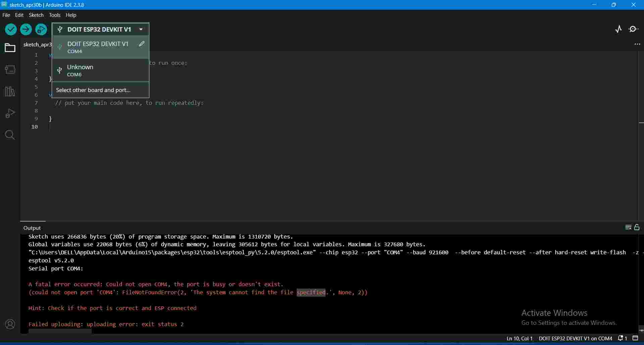Screen dimensions: 644x345
Task: Select the Unknown COM6 port entry
Action: [x=100, y=70]
